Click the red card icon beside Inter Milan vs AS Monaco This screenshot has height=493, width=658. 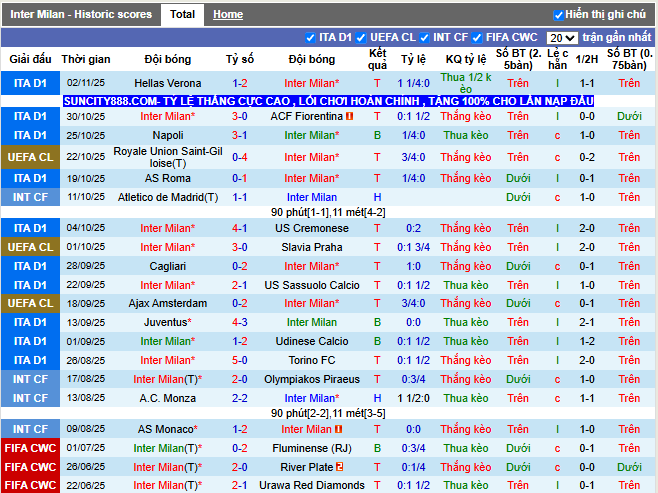coord(339,429)
